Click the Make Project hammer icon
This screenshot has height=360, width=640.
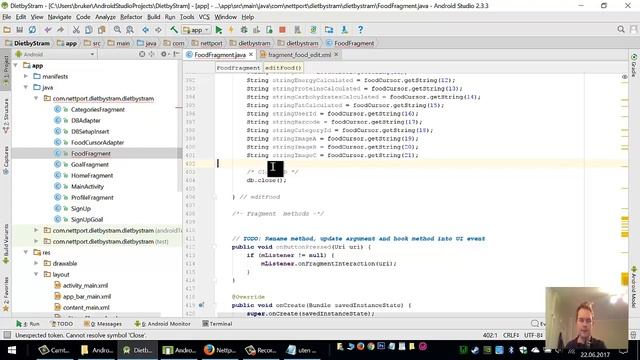pos(174,30)
